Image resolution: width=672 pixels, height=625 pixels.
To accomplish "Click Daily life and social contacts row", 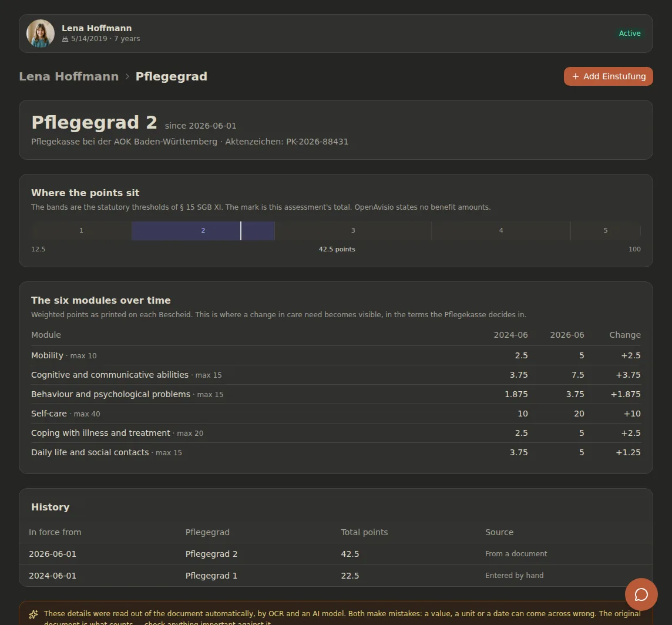I will [x=335, y=452].
